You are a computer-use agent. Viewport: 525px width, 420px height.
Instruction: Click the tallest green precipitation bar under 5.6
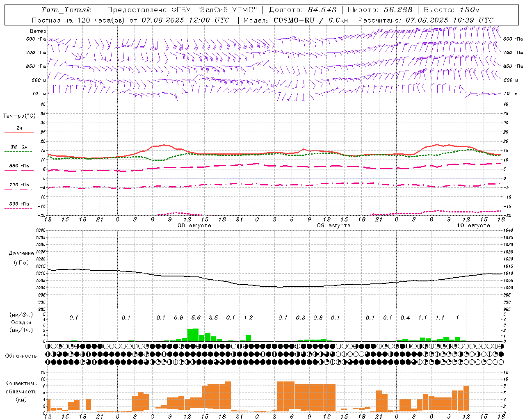[196, 335]
